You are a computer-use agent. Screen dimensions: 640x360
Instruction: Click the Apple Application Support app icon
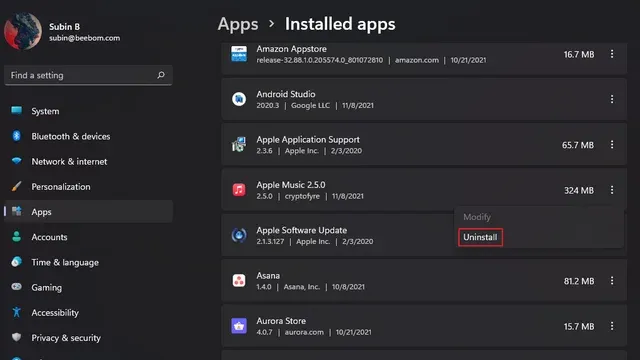pos(239,144)
